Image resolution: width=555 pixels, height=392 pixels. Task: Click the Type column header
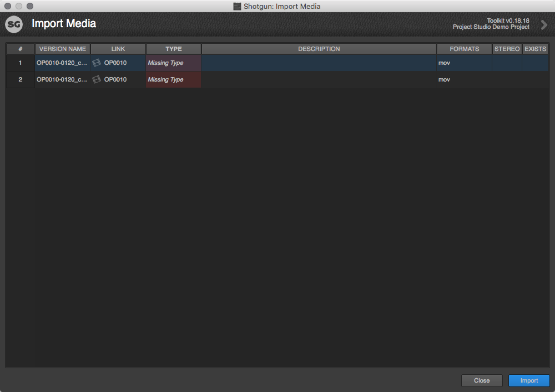pos(174,49)
